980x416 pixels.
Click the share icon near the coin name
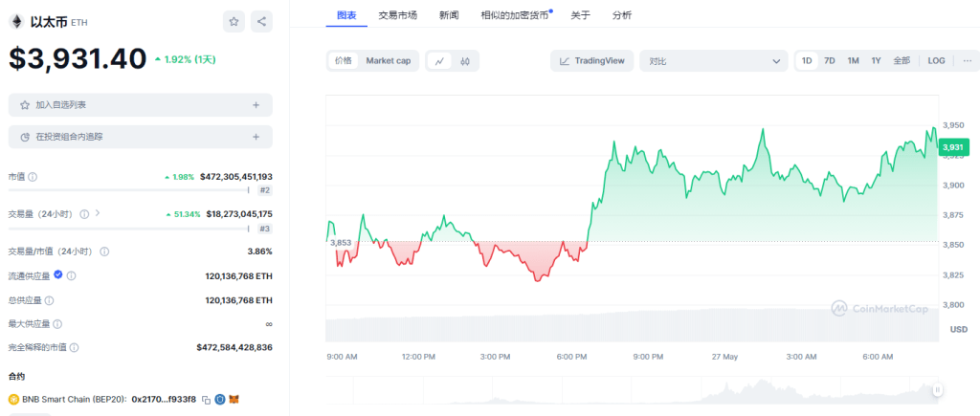261,20
